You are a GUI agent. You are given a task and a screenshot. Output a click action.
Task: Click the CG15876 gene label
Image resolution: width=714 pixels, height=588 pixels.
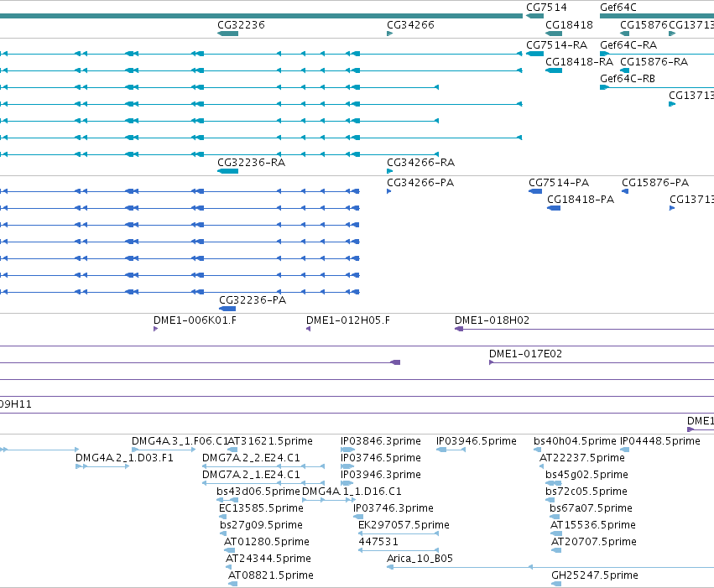[644, 24]
